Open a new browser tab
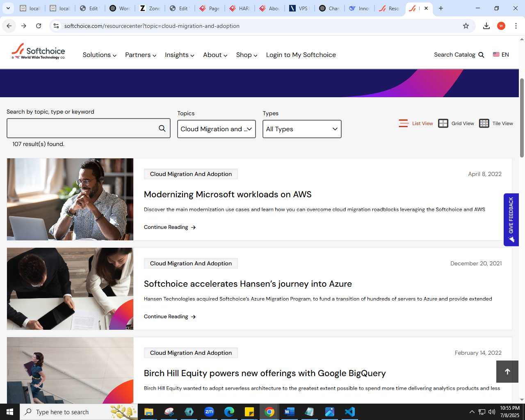This screenshot has width=525, height=420. (441, 8)
